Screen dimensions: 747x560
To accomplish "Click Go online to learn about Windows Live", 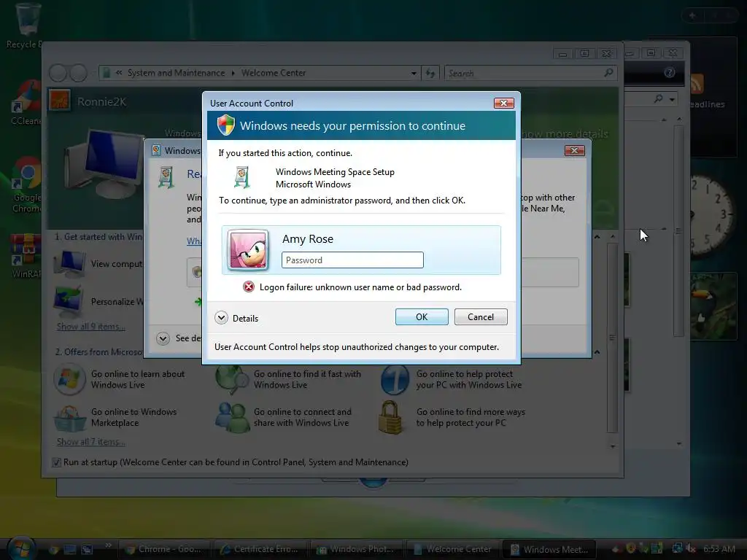I will click(x=138, y=379).
